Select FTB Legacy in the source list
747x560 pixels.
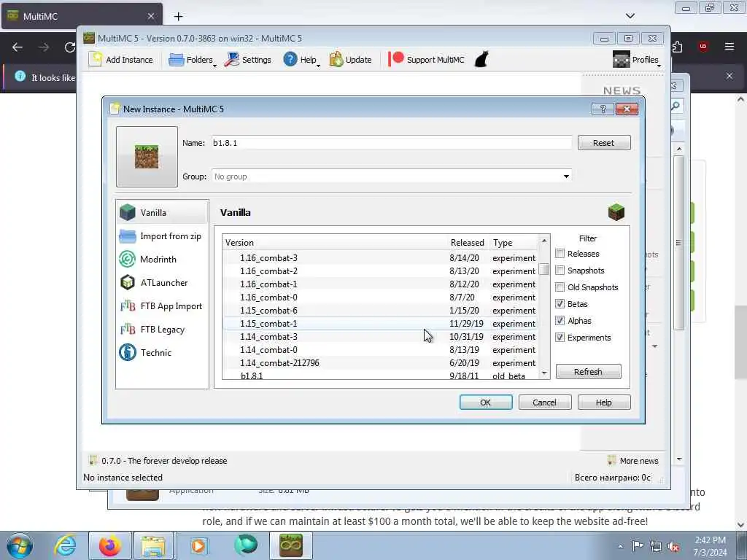162,329
